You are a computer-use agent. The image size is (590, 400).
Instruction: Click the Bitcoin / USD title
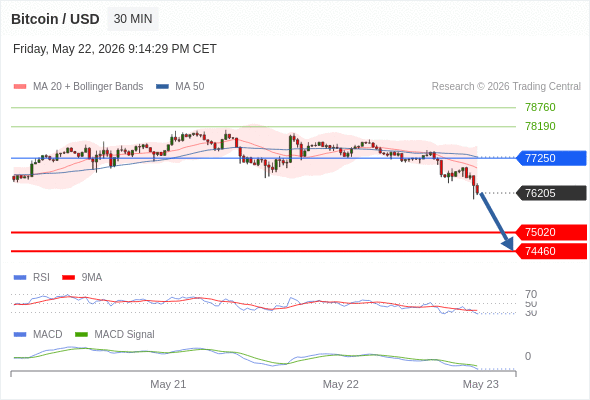(55, 19)
